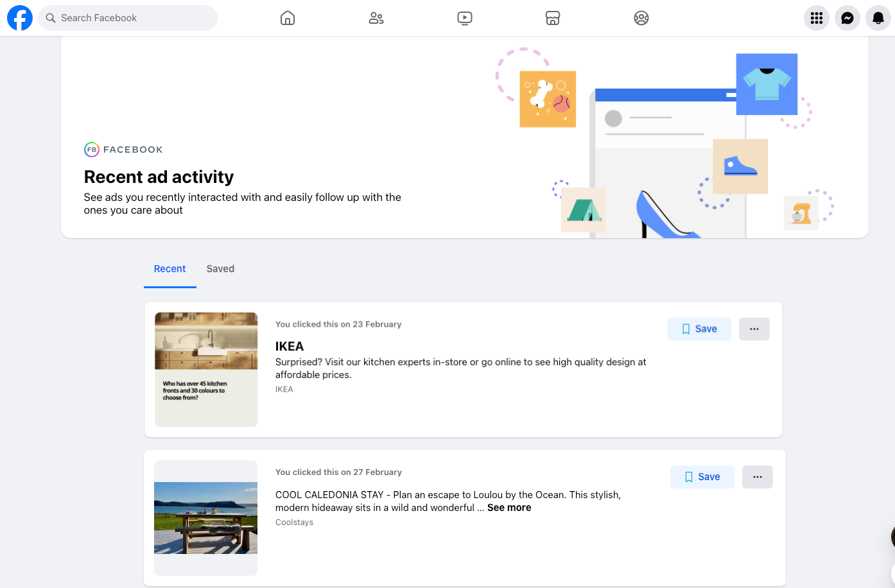Viewport: 895px width, 588px height.
Task: Open more options for Coolstays ad
Action: (758, 477)
